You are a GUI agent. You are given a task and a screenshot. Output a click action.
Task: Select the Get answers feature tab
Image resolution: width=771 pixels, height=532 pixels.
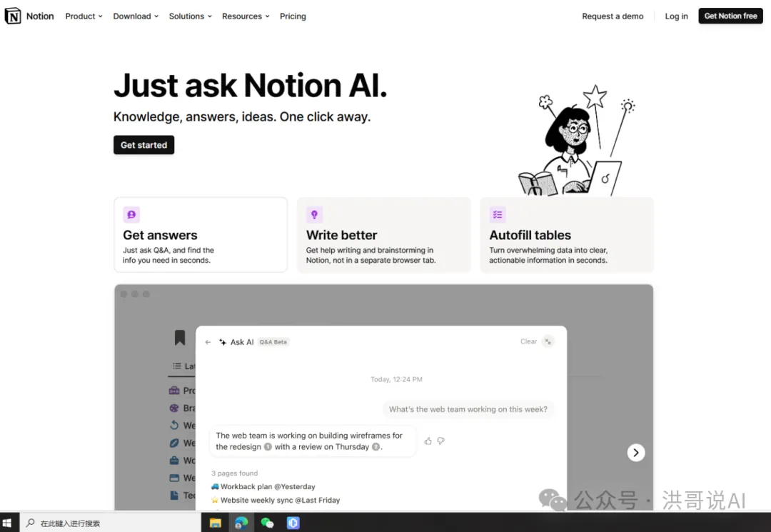click(201, 235)
